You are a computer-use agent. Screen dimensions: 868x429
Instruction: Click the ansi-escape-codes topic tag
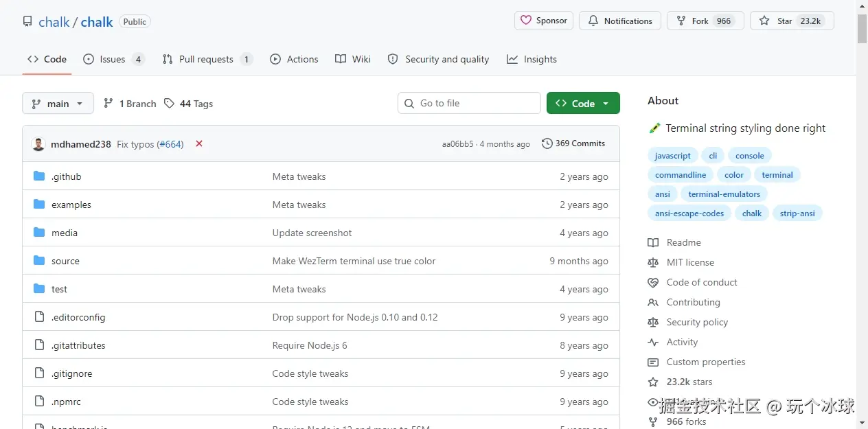689,213
